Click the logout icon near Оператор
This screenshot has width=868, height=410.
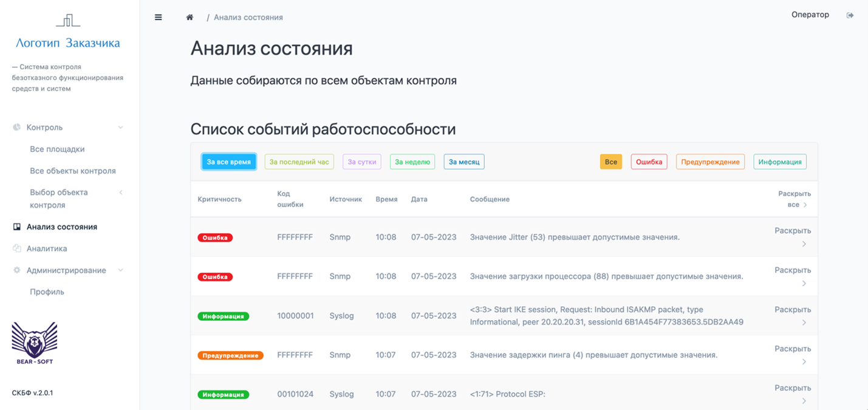coord(850,15)
